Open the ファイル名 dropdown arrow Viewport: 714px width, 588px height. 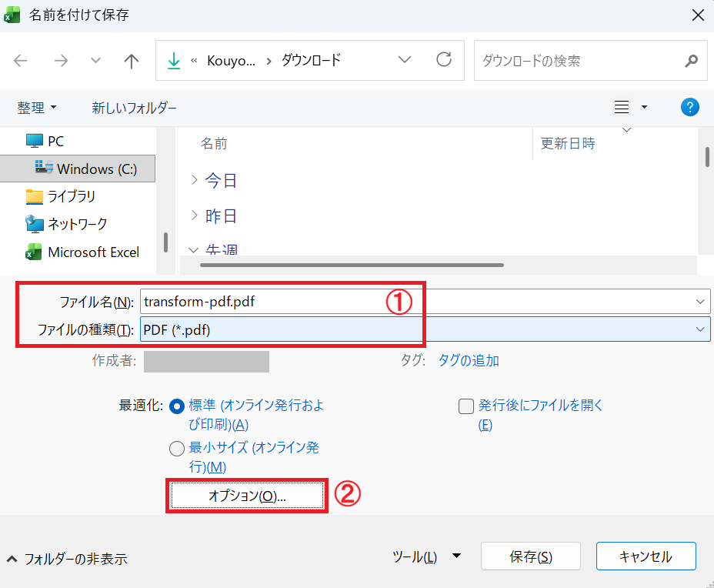coord(700,302)
